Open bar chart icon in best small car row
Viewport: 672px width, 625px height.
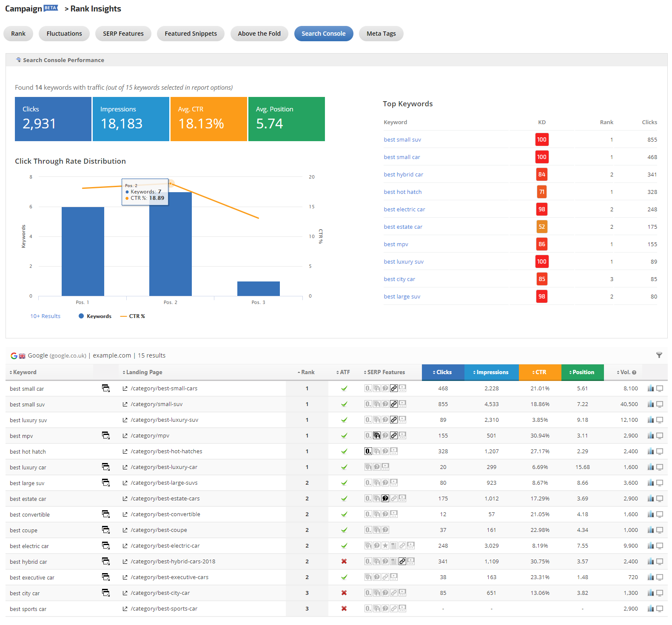click(650, 388)
